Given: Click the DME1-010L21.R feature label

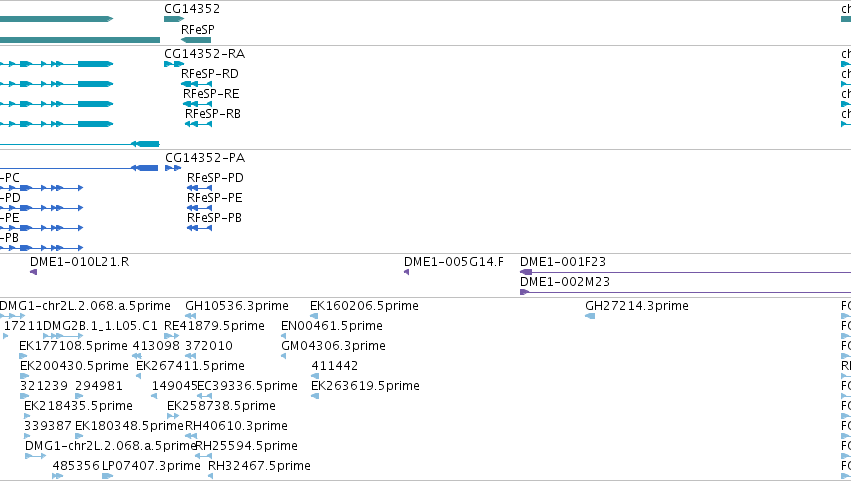Looking at the screenshot, I should point(80,262).
